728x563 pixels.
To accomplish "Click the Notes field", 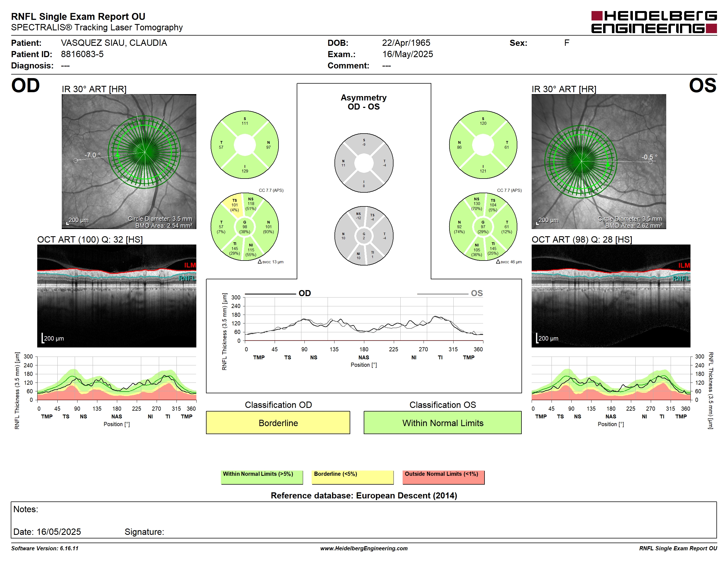I will (x=364, y=520).
